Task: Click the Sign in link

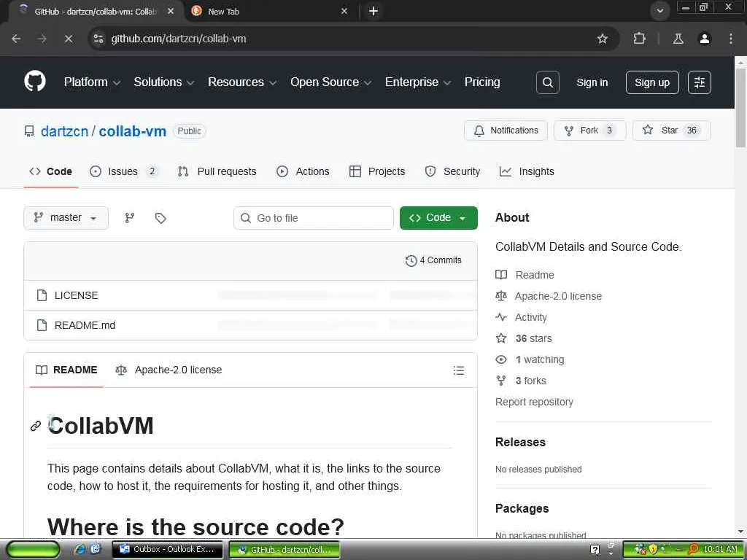Action: [592, 82]
